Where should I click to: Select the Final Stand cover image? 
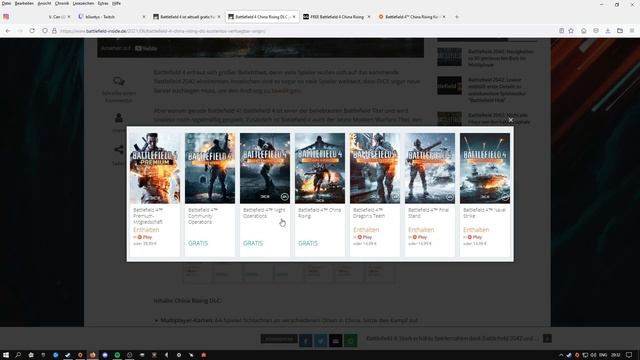point(430,168)
